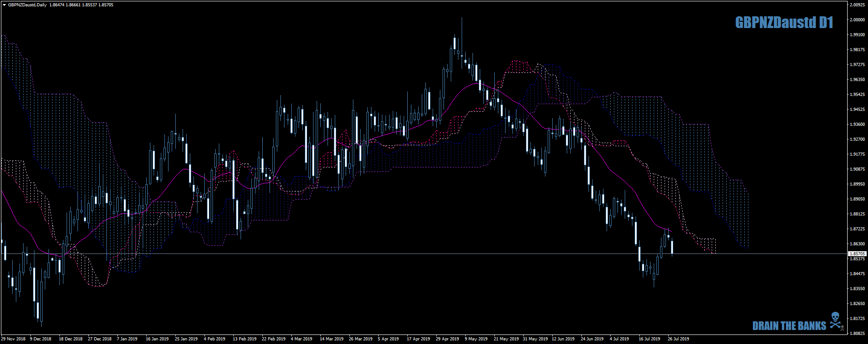Click the 7 Jan 2019 date label
Viewport: 868px width, 344px height.
tap(127, 339)
